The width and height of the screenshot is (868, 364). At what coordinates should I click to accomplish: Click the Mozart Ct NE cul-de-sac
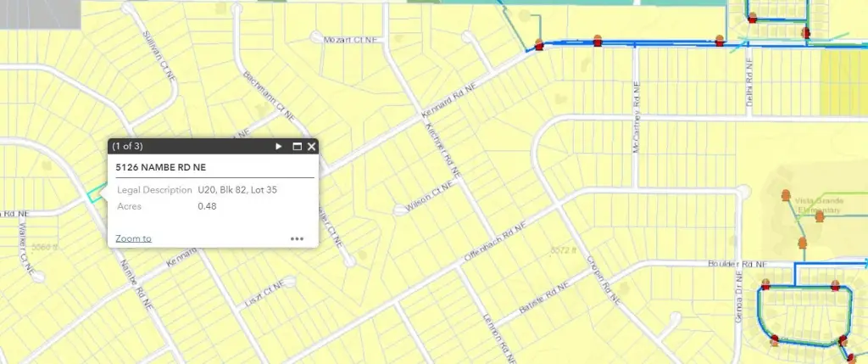click(316, 37)
